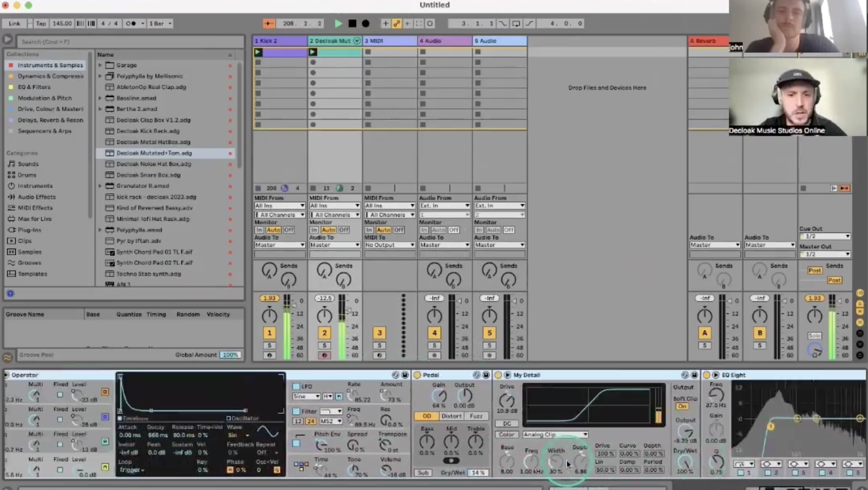Set track 1 Monitor to In
The image size is (868, 490).
[x=259, y=230]
